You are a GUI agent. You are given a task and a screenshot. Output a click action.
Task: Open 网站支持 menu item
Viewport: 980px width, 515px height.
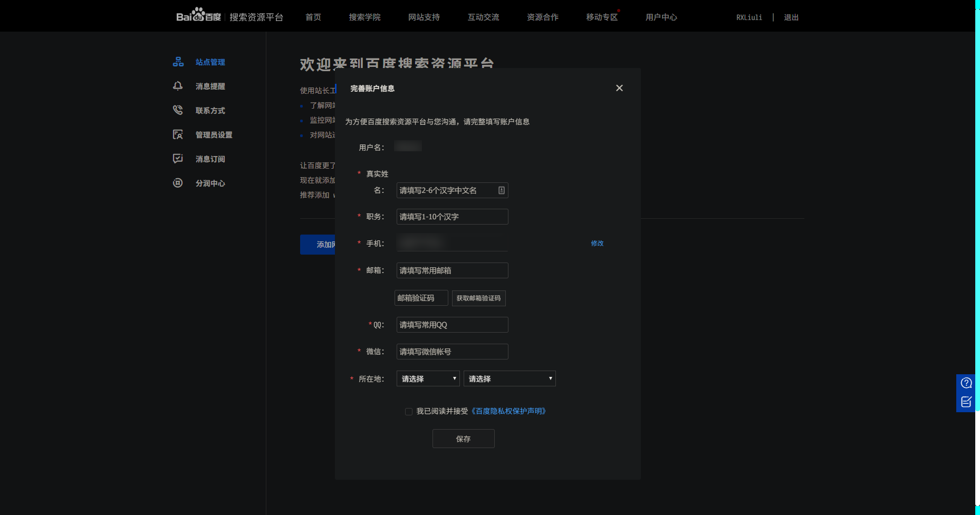click(x=424, y=17)
